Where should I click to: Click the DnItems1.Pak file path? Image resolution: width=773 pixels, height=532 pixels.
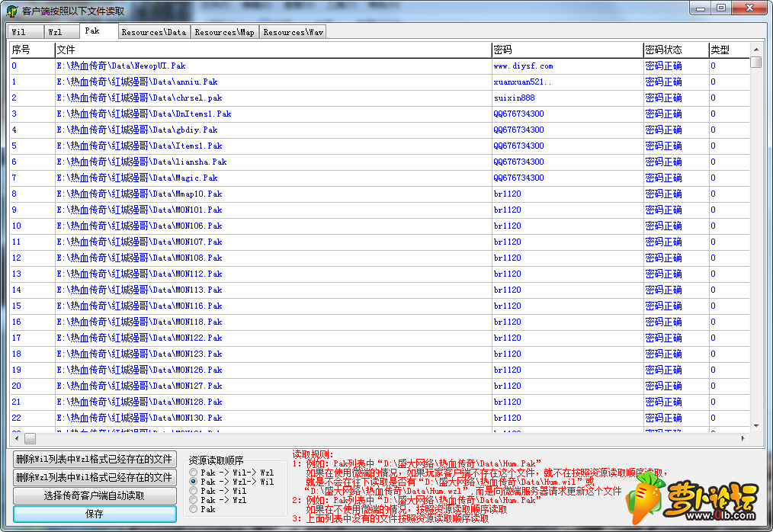pos(144,114)
